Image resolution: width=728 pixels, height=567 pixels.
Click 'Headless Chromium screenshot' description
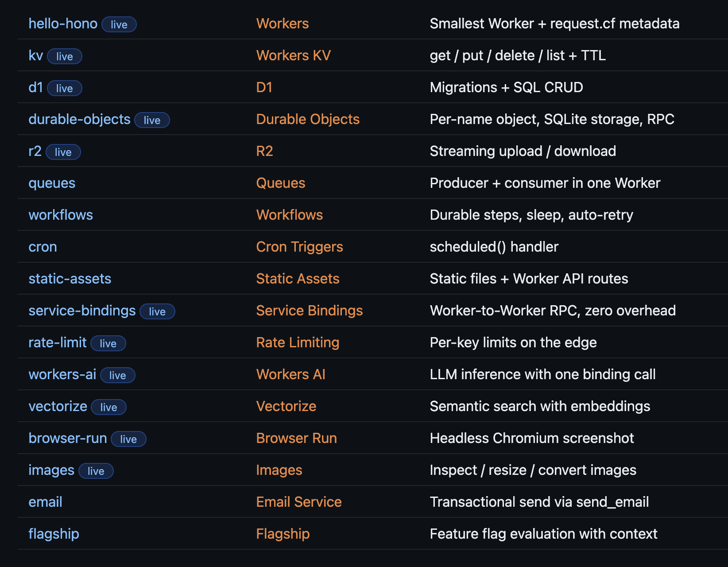tap(532, 438)
